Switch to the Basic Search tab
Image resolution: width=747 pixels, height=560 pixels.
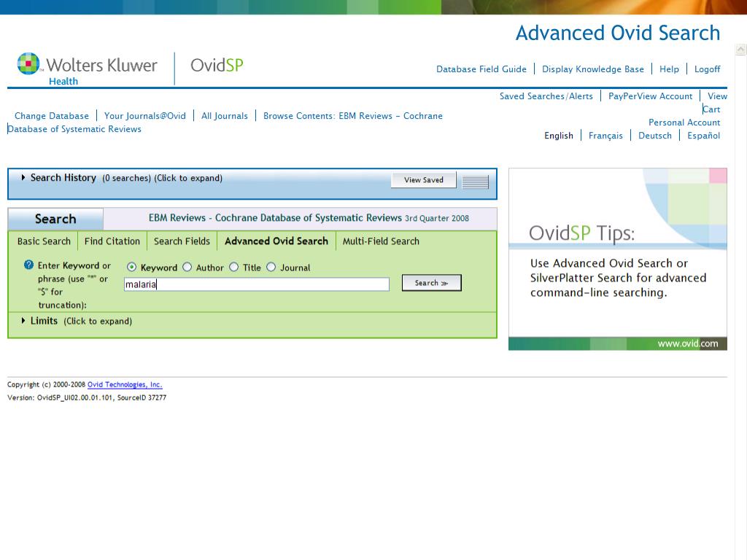(44, 241)
